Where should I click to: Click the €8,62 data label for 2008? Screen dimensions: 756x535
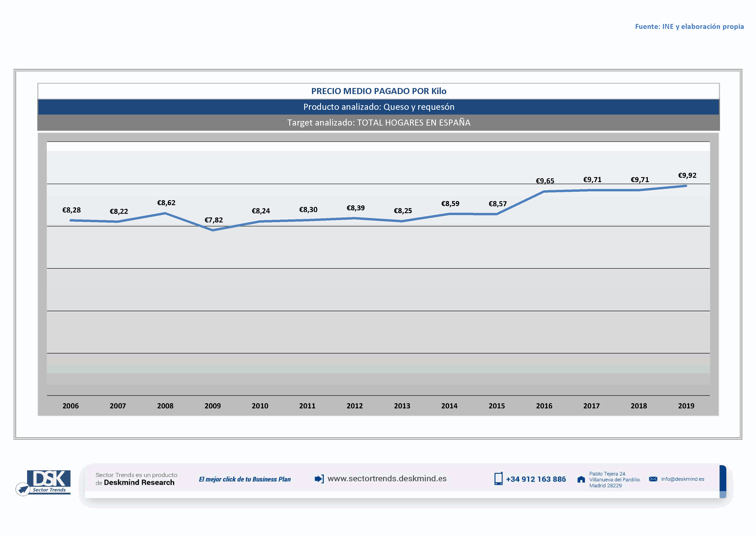tap(166, 203)
